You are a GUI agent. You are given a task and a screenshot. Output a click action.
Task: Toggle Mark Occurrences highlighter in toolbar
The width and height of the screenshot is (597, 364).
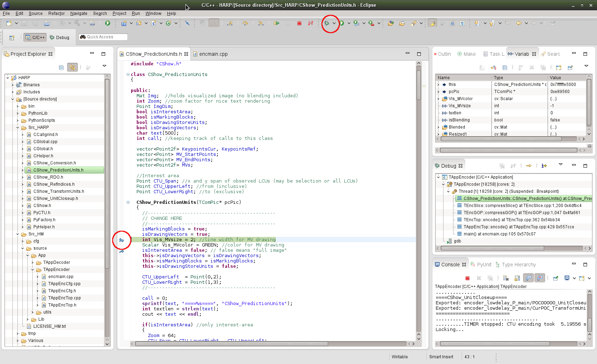point(432,23)
